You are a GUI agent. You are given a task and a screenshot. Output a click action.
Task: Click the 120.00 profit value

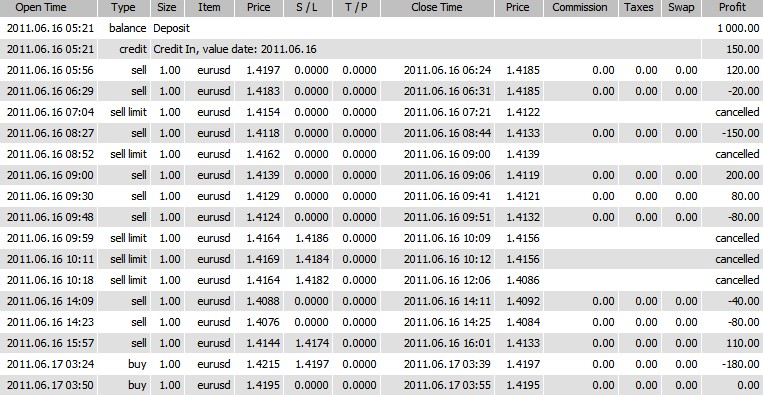coord(743,70)
